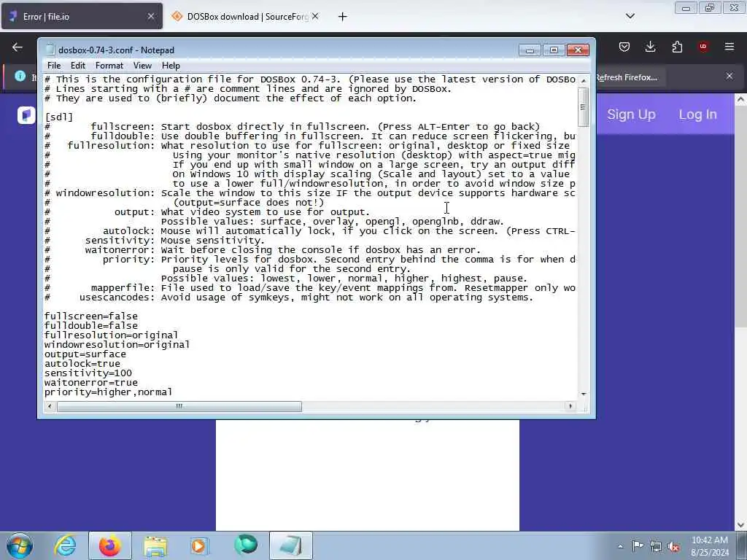Click the text line "sensitivity=100"

(x=88, y=373)
